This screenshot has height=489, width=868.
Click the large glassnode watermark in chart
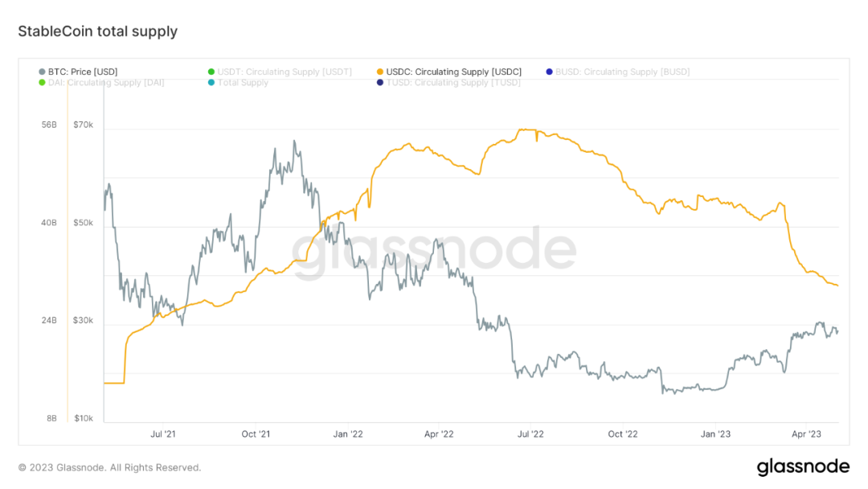click(x=433, y=252)
